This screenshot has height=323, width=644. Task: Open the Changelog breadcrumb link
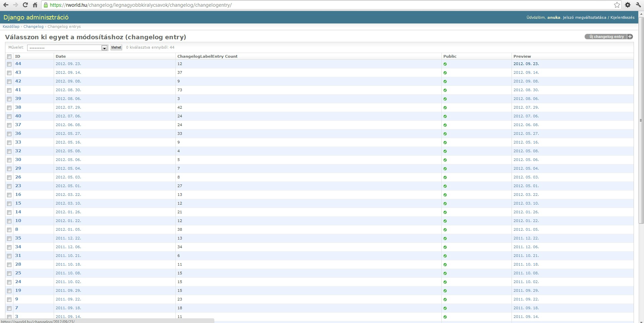pyautogui.click(x=34, y=26)
